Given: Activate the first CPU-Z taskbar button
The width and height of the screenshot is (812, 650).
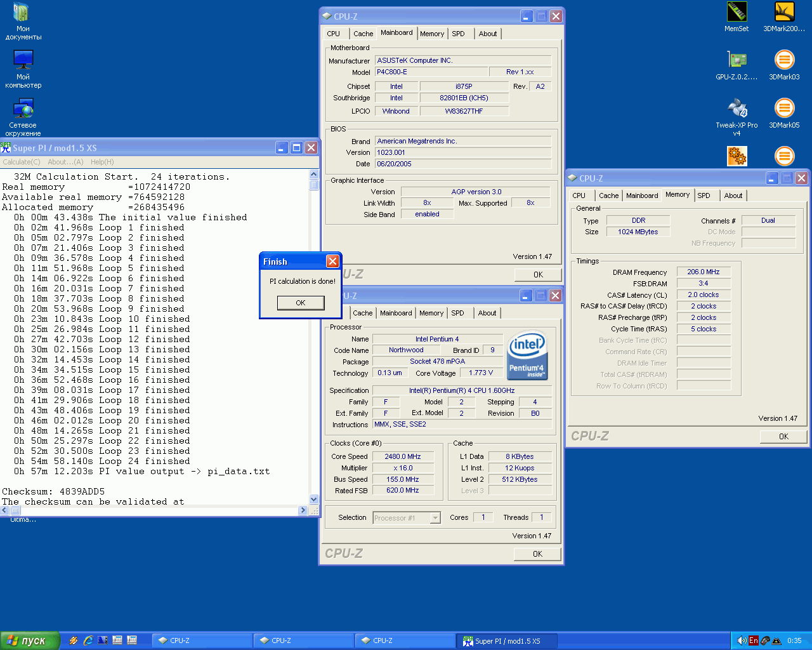Looking at the screenshot, I should (x=202, y=640).
